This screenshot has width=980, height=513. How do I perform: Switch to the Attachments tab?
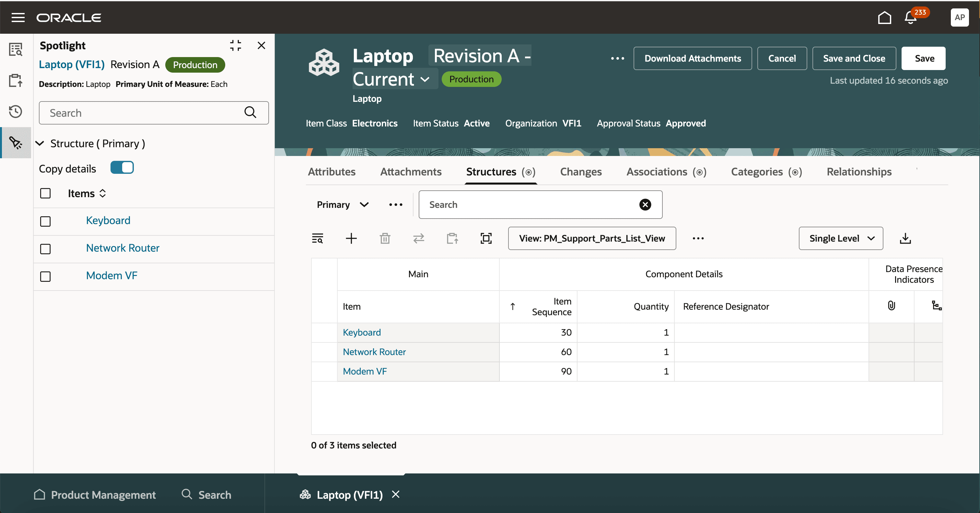pyautogui.click(x=411, y=172)
